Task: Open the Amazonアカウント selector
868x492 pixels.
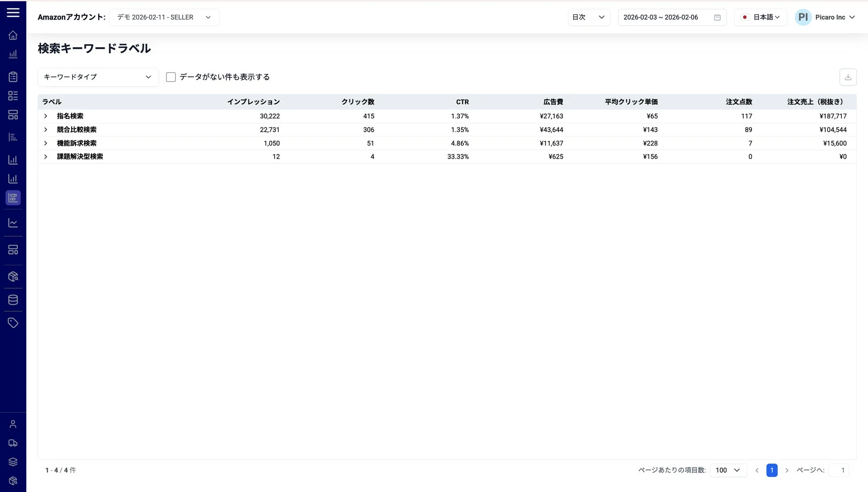Action: tap(164, 17)
